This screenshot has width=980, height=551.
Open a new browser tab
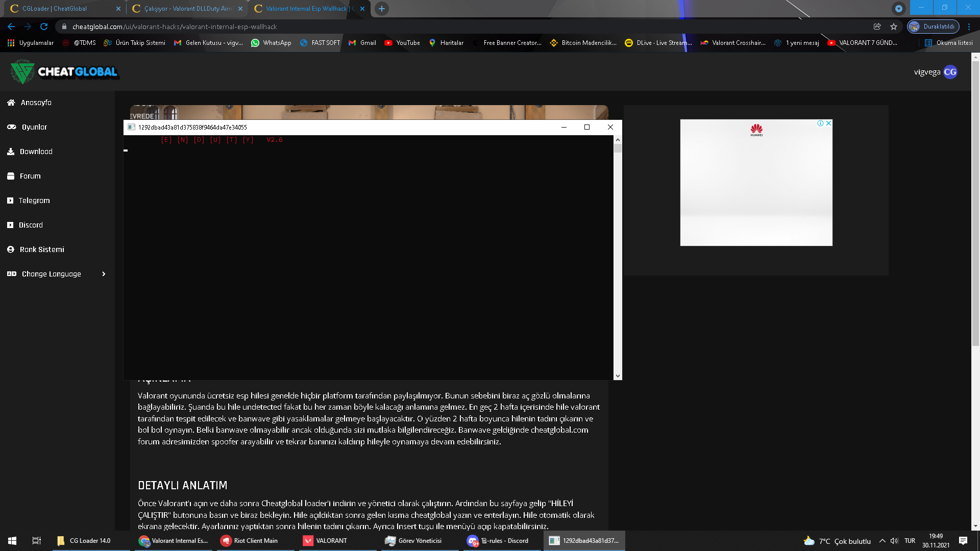tap(382, 9)
